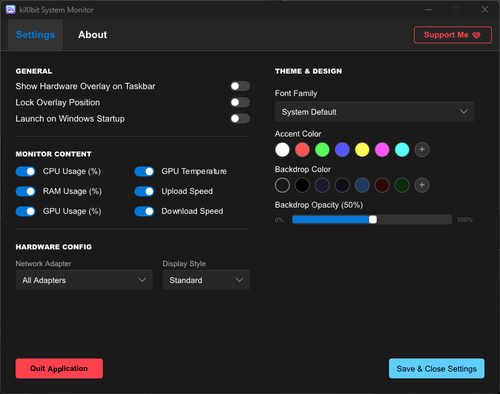This screenshot has height=394, width=500.
Task: Click the kil0bit System Monitor app icon
Action: 10,9
